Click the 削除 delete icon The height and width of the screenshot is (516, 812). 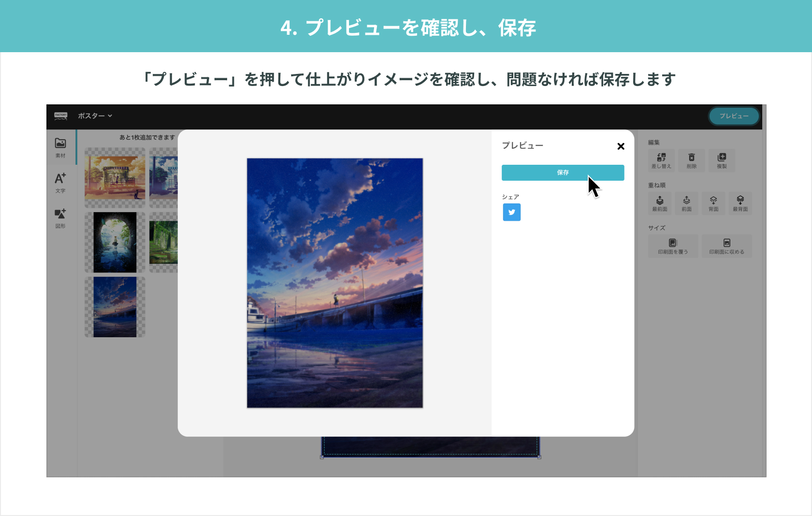click(x=692, y=160)
